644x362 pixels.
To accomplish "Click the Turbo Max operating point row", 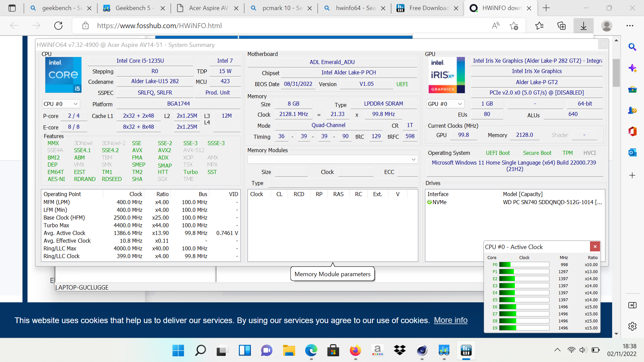I will 141,225.
